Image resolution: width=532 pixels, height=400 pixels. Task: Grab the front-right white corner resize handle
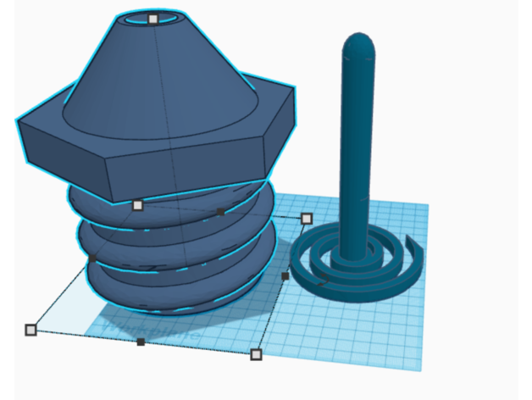pos(256,353)
